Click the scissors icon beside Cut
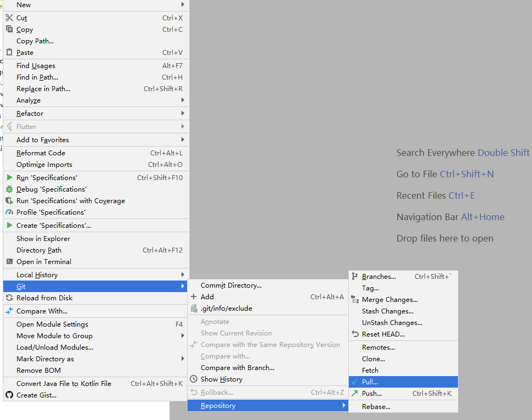Screen dimensions: 532x420 [x=10, y=18]
